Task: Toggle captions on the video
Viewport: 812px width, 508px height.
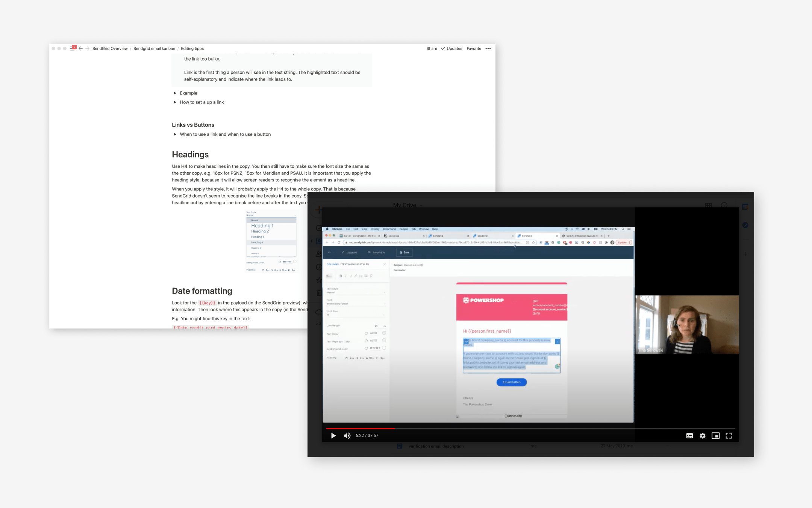Action: click(689, 435)
